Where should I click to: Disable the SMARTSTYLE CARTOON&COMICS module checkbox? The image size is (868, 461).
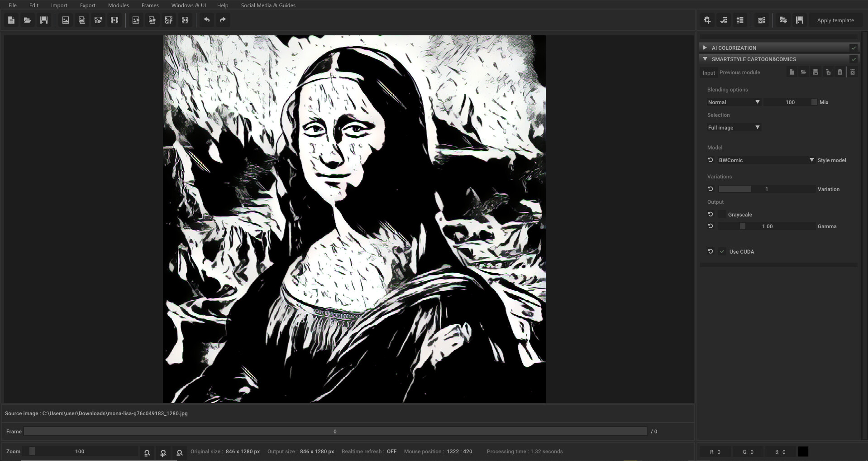point(854,59)
